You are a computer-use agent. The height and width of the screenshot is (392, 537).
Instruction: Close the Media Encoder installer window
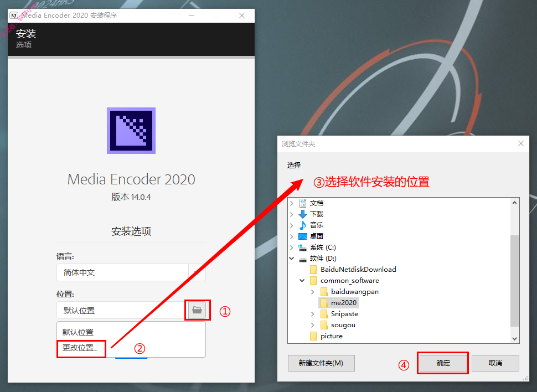[x=242, y=16]
